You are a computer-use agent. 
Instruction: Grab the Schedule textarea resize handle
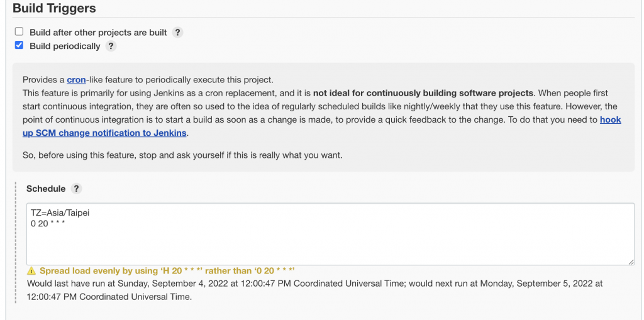(x=630, y=261)
